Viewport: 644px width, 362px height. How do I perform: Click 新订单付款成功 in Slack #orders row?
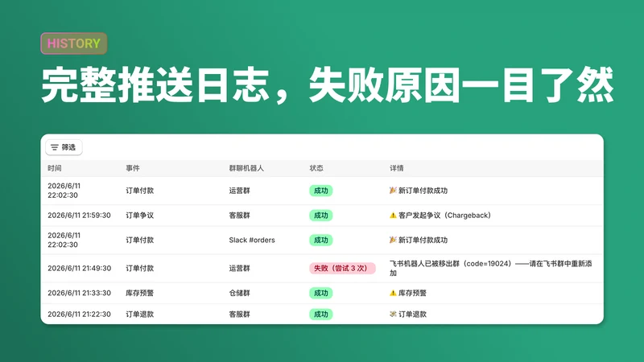(423, 240)
